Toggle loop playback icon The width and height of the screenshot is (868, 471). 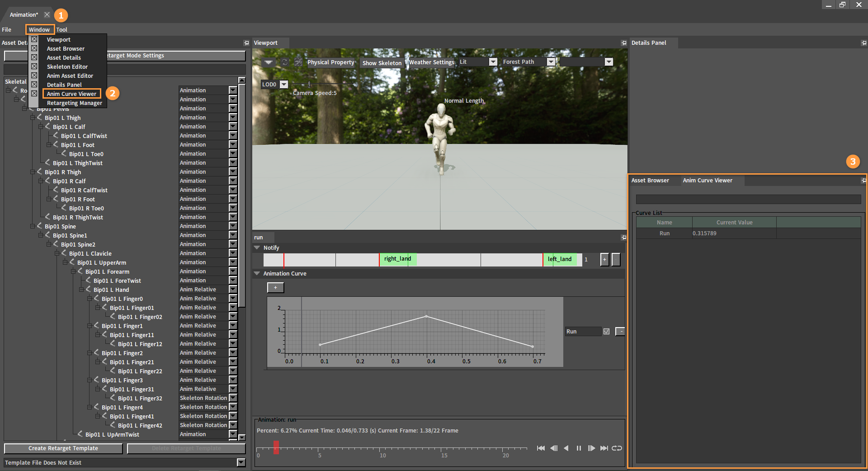[x=617, y=448]
